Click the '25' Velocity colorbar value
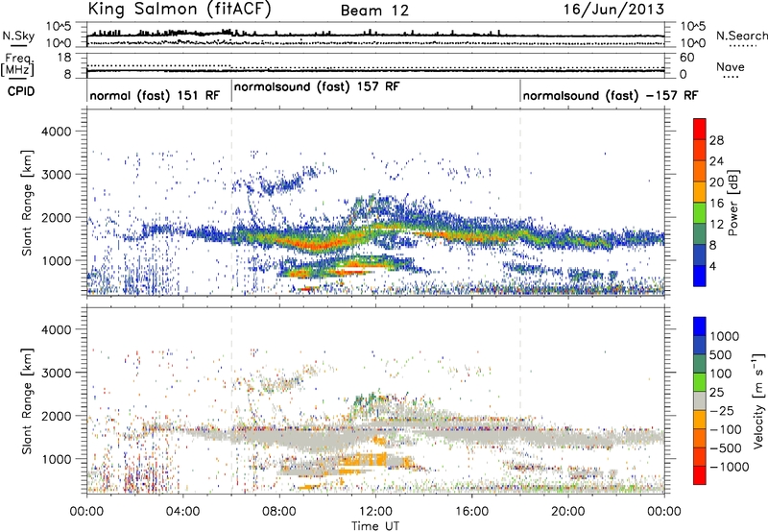768x532 pixels. (716, 393)
